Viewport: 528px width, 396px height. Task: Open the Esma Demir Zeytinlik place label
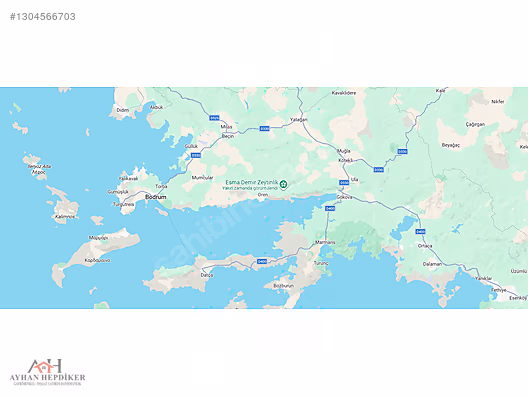pos(252,182)
